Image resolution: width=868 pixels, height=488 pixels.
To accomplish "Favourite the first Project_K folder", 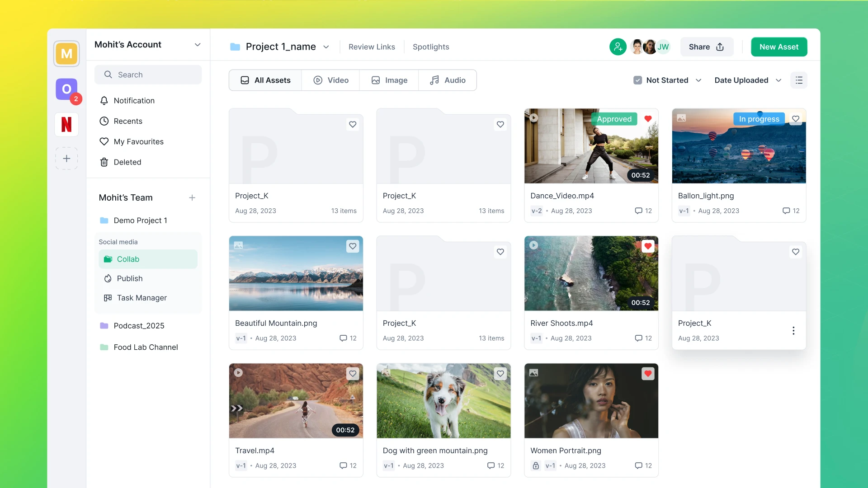I will 353,124.
